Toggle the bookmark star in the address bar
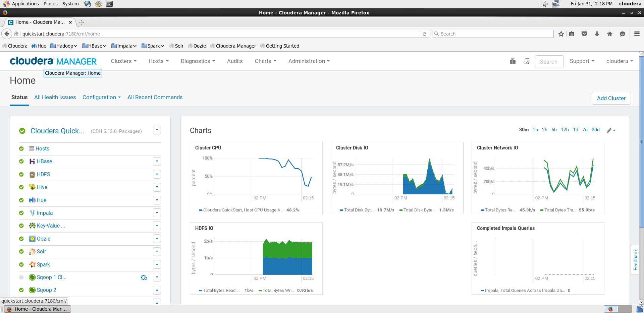 561,34
